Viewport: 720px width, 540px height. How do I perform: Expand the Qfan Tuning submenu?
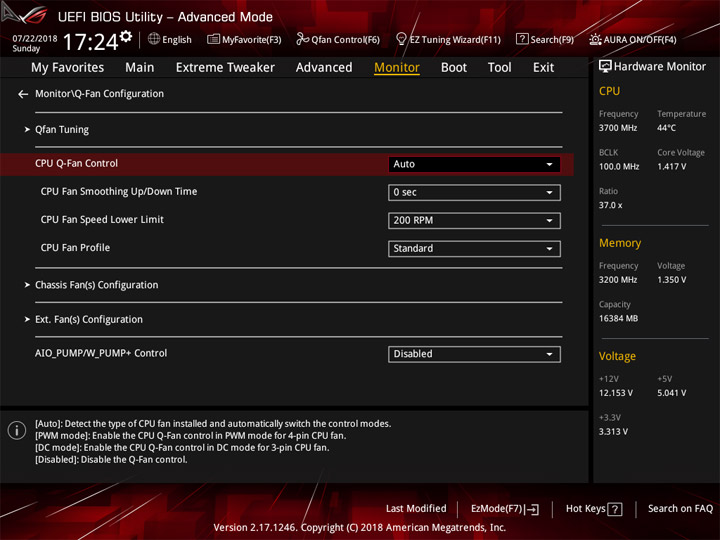point(62,129)
